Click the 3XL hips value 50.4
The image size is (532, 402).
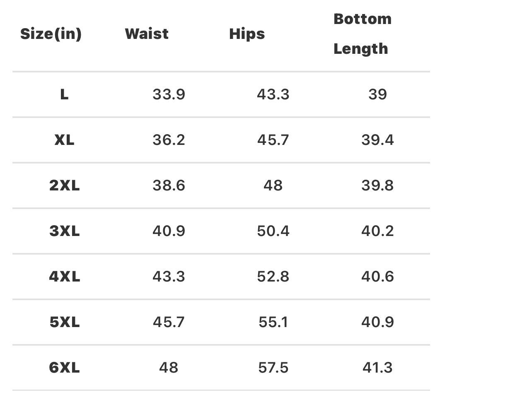click(273, 231)
